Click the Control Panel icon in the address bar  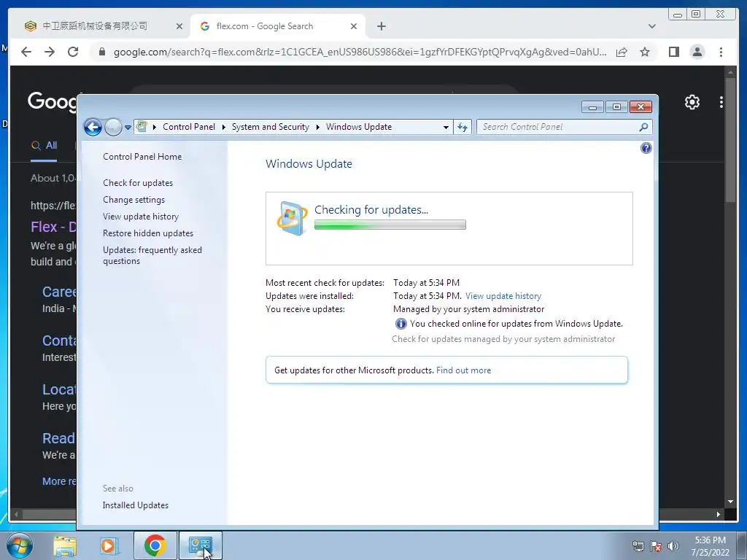click(x=142, y=127)
